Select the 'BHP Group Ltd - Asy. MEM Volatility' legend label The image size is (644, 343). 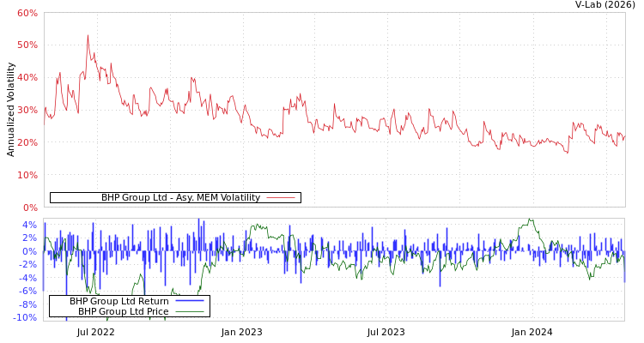tap(180, 198)
